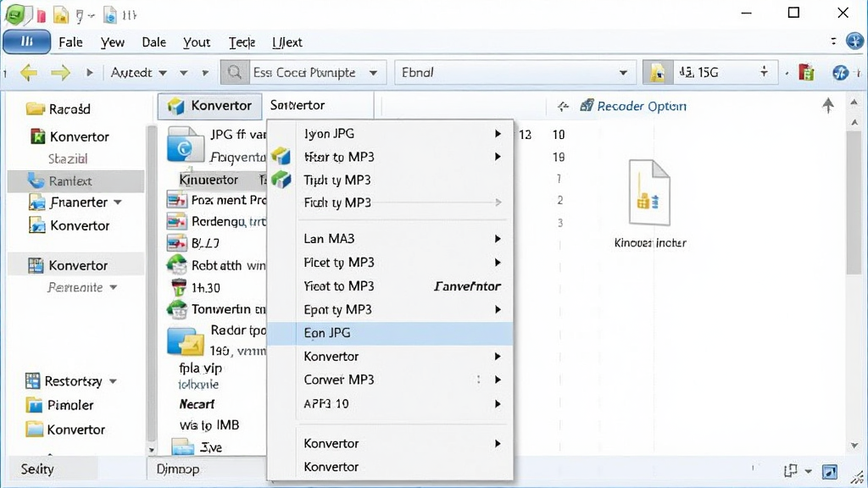Click the red-green document toolbar icon
Image resolution: width=868 pixels, height=488 pixels.
click(x=806, y=73)
